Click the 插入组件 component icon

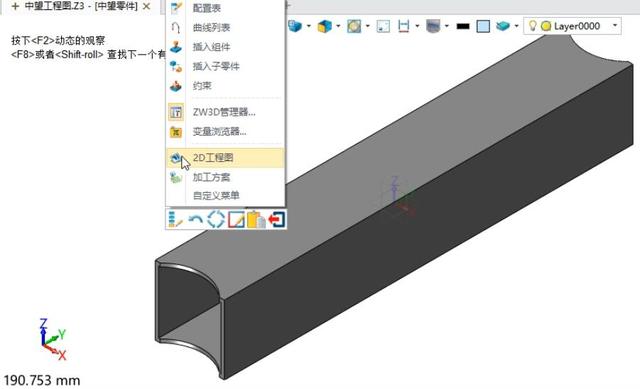[x=176, y=47]
